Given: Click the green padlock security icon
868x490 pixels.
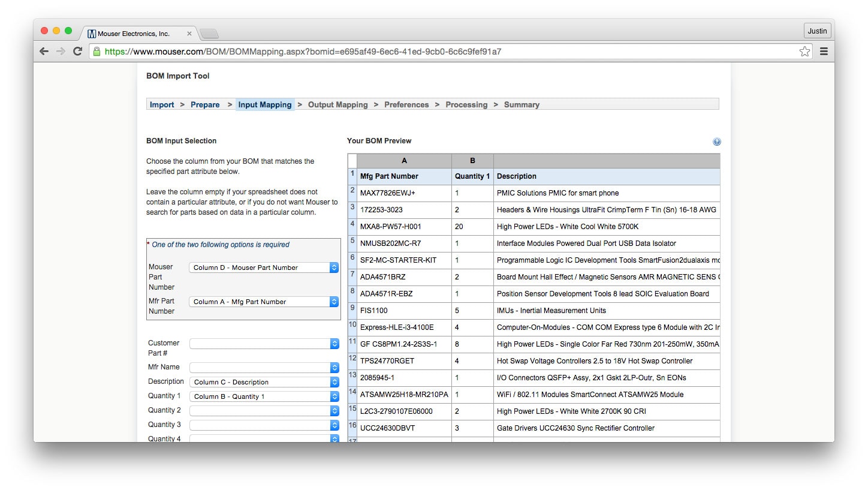Looking at the screenshot, I should [97, 52].
